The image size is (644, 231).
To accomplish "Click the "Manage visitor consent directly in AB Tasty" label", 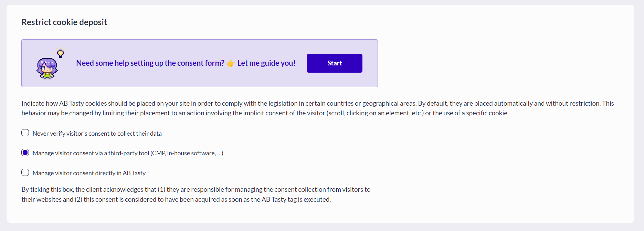I will click(89, 173).
